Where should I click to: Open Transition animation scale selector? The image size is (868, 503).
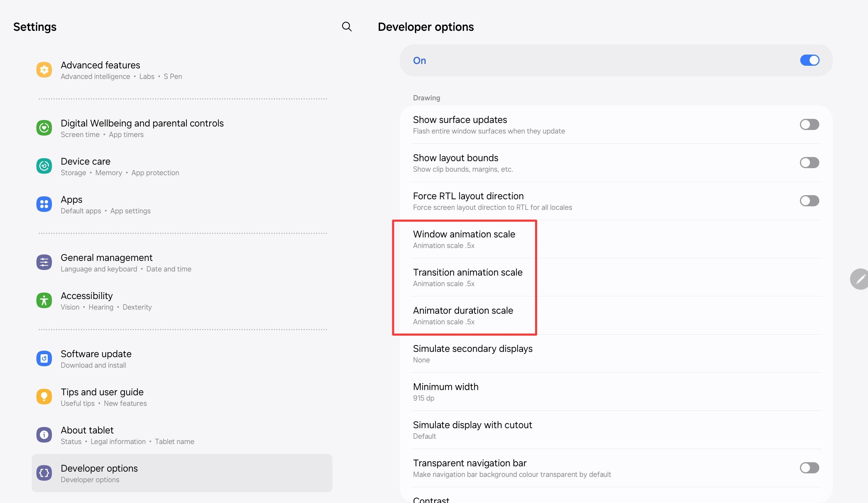click(x=467, y=277)
